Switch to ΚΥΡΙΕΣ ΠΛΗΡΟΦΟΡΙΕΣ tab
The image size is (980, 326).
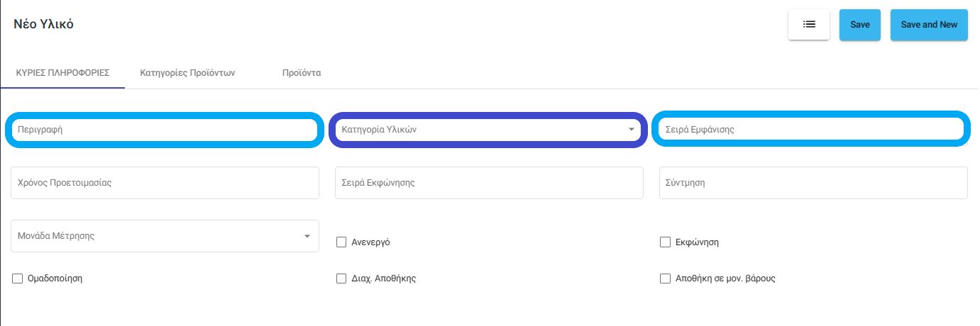62,73
